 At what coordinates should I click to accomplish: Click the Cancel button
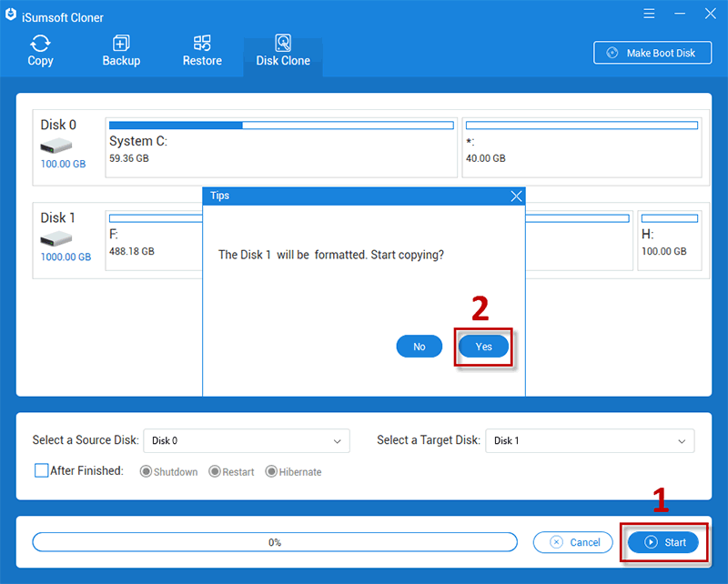point(573,542)
